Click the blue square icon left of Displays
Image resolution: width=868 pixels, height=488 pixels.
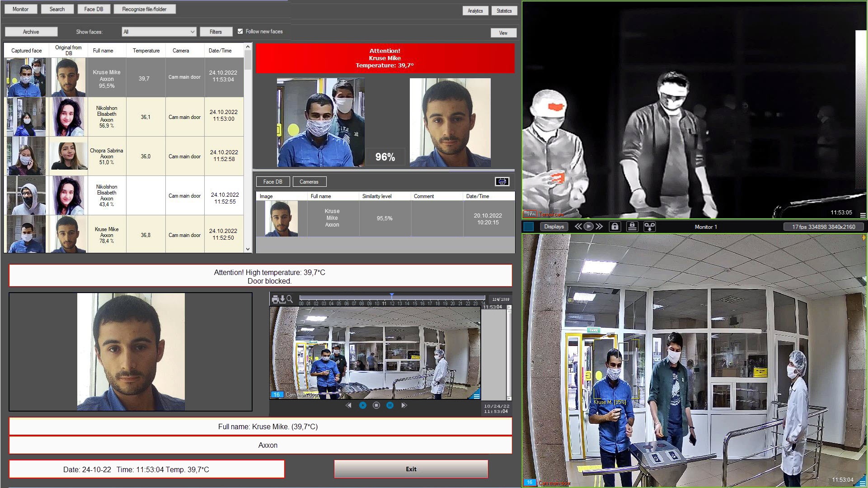pyautogui.click(x=528, y=227)
